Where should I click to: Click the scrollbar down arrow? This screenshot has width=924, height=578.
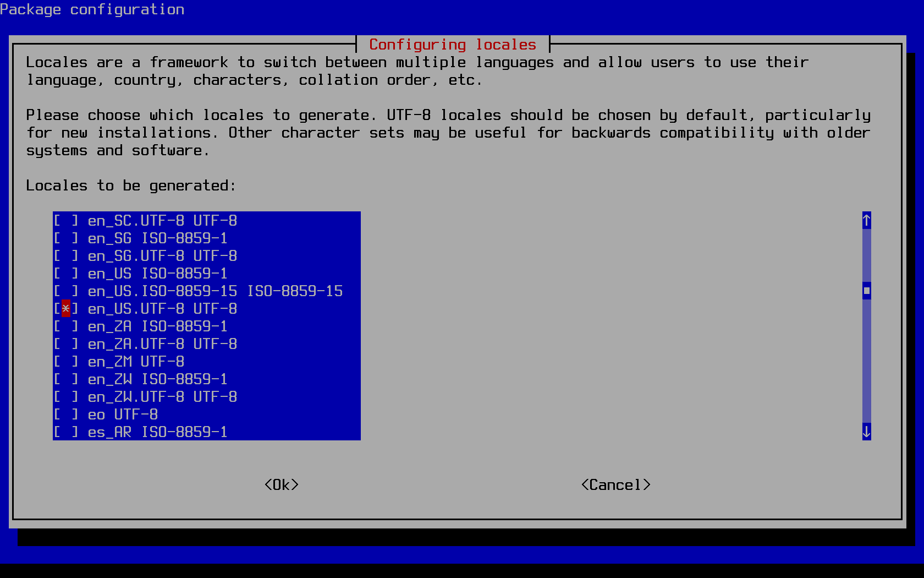(866, 432)
